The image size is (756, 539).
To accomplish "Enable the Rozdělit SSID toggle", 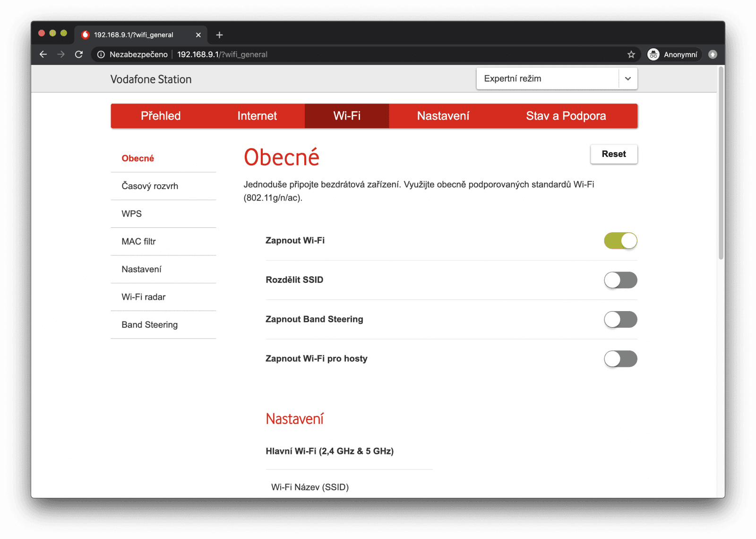I will point(620,280).
